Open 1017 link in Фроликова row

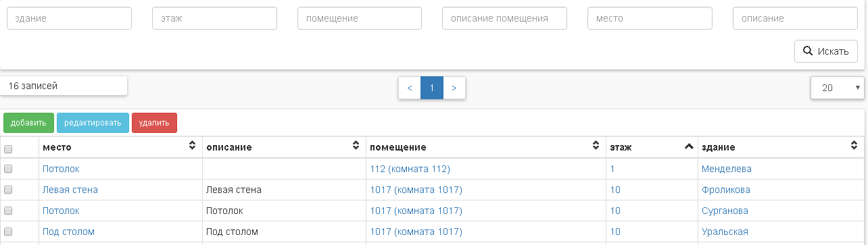(x=416, y=190)
